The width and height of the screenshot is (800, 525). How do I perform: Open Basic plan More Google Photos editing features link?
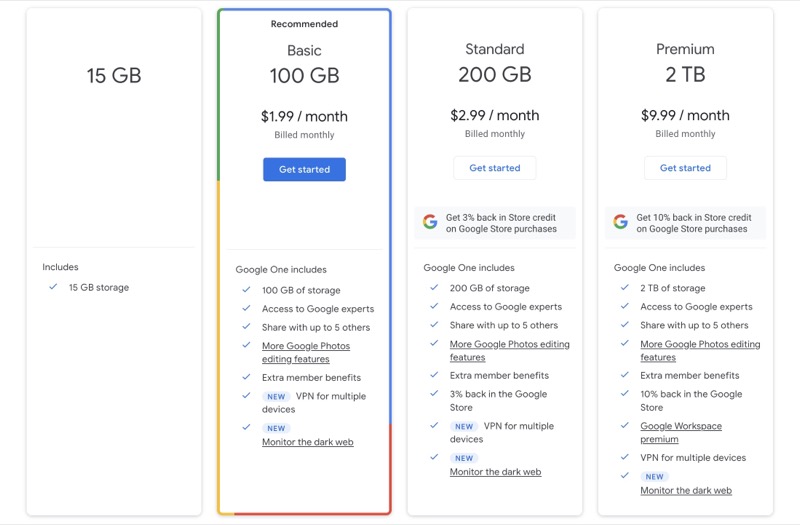pyautogui.click(x=306, y=352)
